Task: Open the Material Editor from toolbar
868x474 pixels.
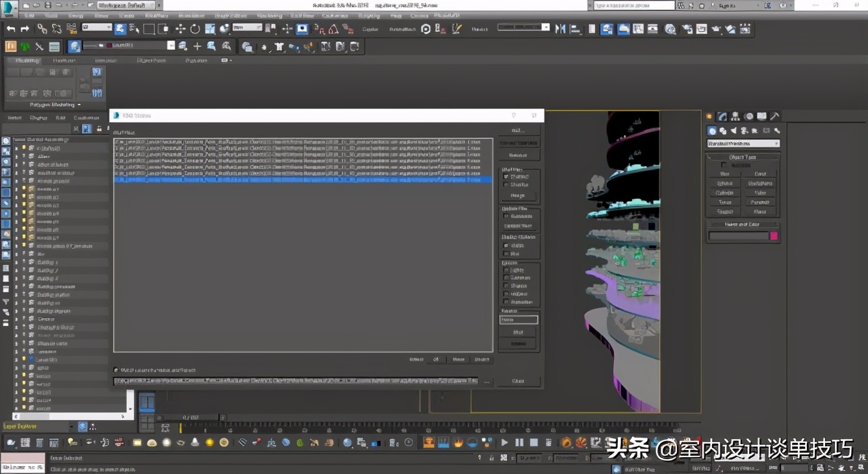Action: tap(670, 29)
